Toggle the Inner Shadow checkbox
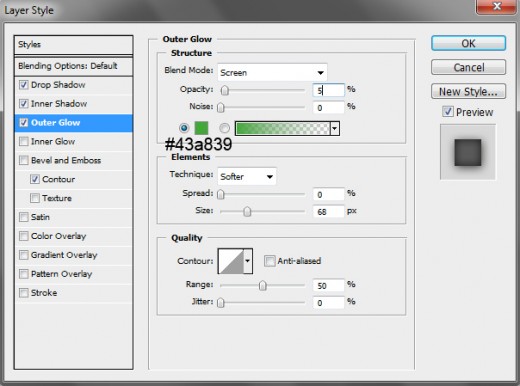 (24, 104)
